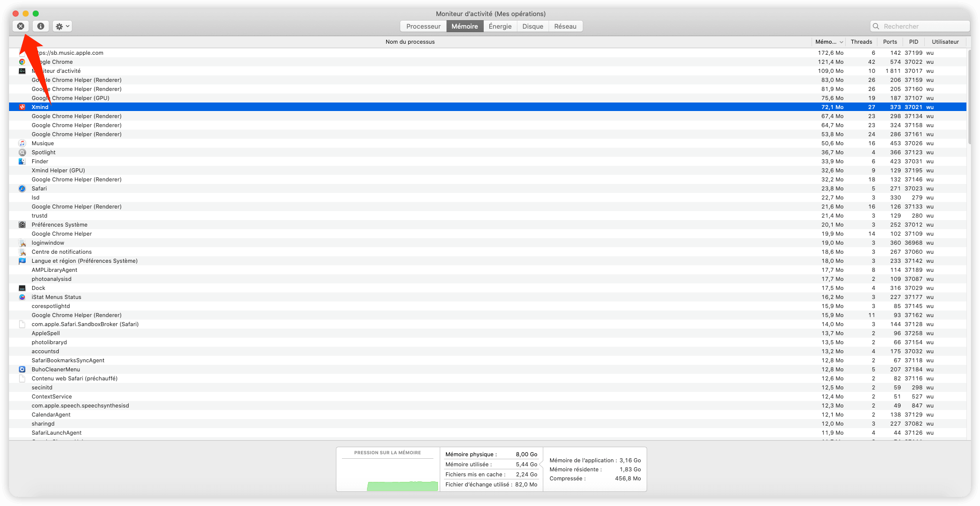980x506 pixels.
Task: Click the memory pressure graph
Action: click(x=388, y=474)
